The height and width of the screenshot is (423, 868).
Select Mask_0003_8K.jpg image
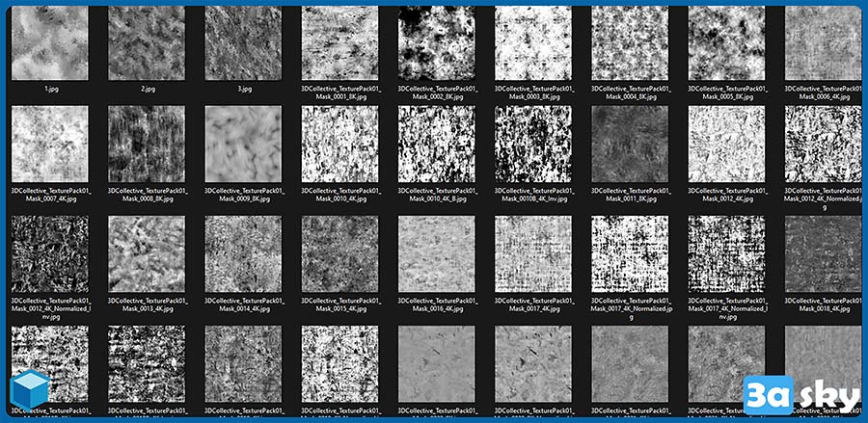(x=533, y=43)
